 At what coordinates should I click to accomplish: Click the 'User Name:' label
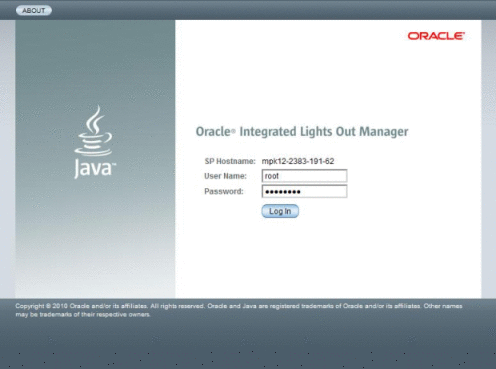(x=225, y=176)
